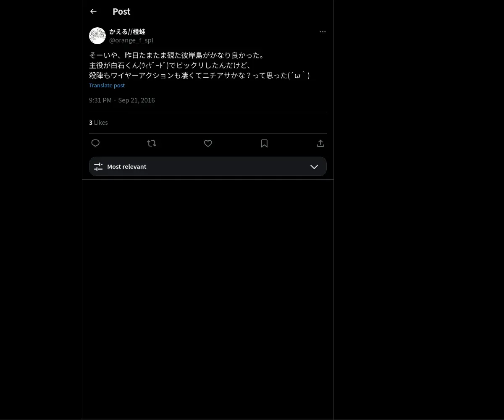
Task: Click the Translate post link
Action: (107, 85)
